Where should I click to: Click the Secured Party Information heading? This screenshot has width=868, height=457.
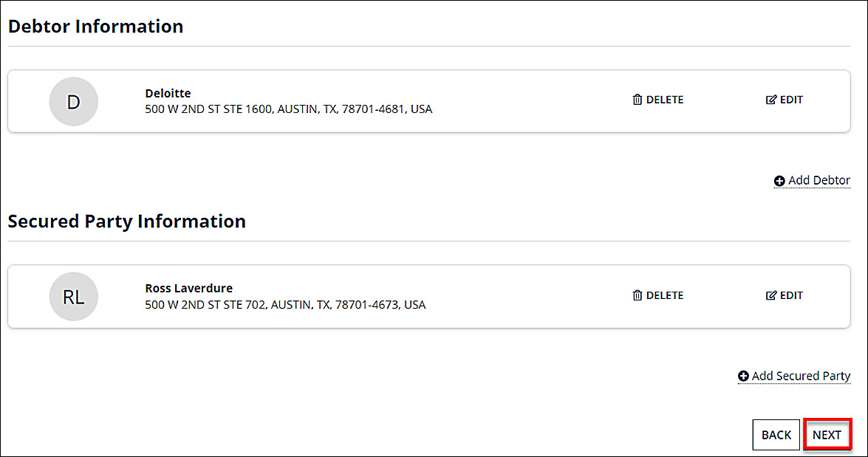pyautogui.click(x=126, y=221)
